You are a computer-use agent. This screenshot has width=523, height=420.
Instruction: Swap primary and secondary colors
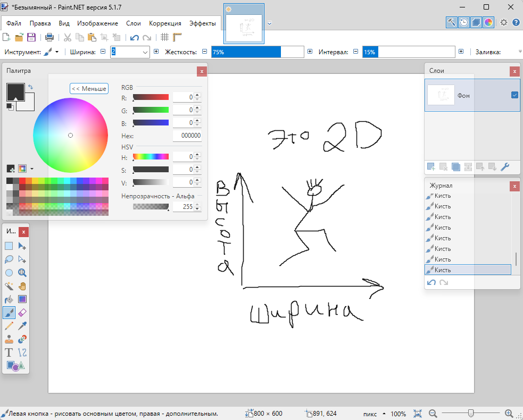coord(31,87)
